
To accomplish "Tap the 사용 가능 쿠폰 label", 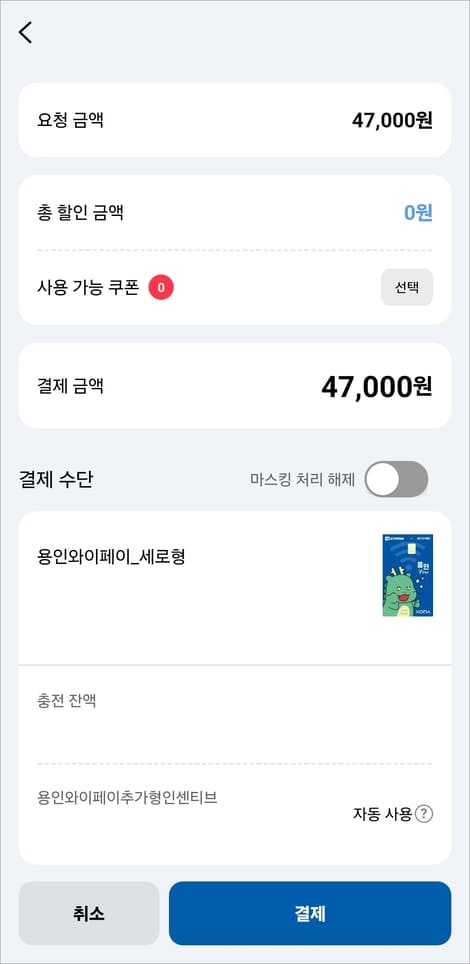I will 88,286.
